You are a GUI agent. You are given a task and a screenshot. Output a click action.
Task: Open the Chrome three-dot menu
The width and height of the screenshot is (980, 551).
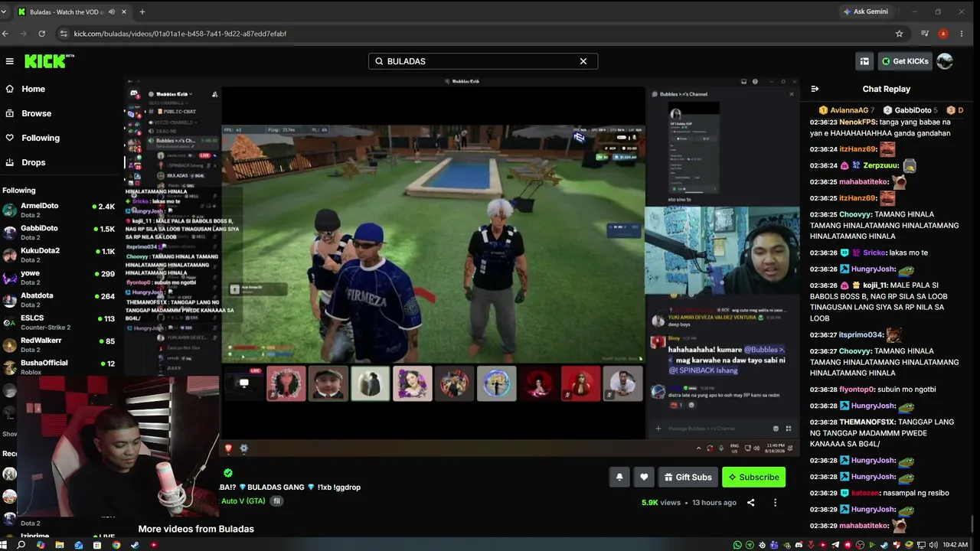pyautogui.click(x=962, y=34)
